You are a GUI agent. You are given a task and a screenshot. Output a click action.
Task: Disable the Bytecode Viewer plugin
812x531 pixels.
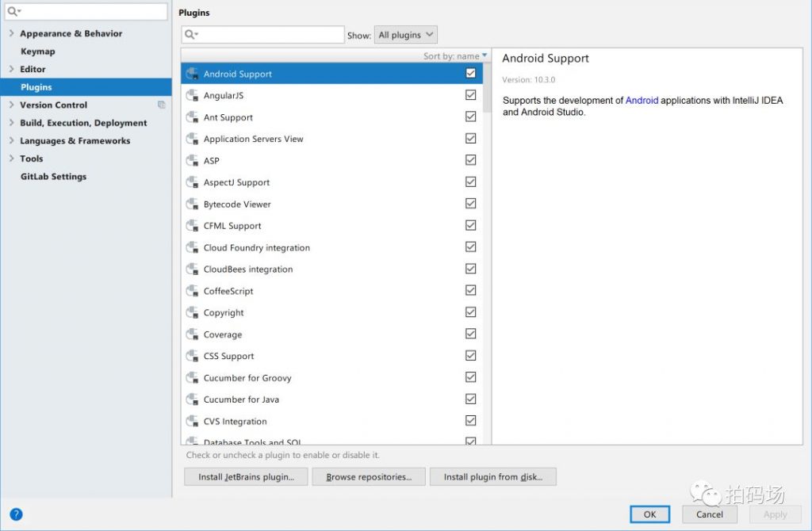tap(470, 204)
